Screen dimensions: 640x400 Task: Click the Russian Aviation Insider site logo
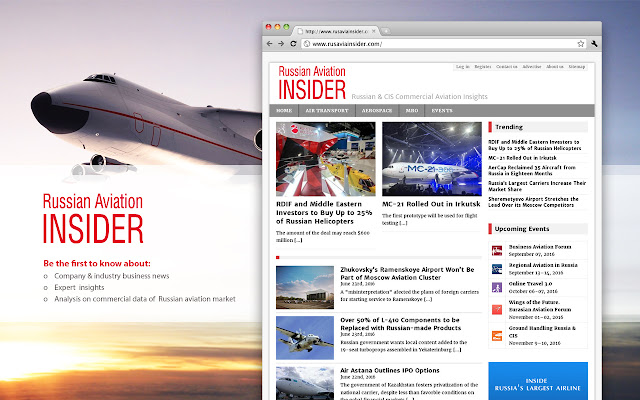point(312,83)
